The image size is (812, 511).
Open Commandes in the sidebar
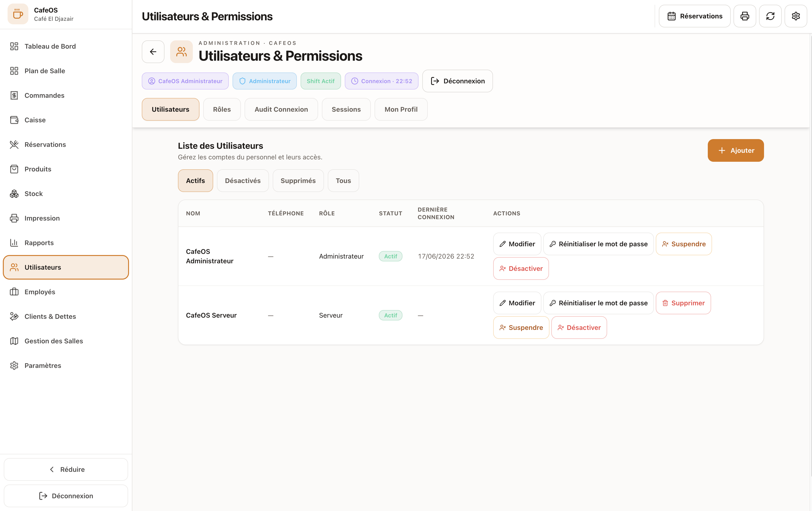point(66,95)
